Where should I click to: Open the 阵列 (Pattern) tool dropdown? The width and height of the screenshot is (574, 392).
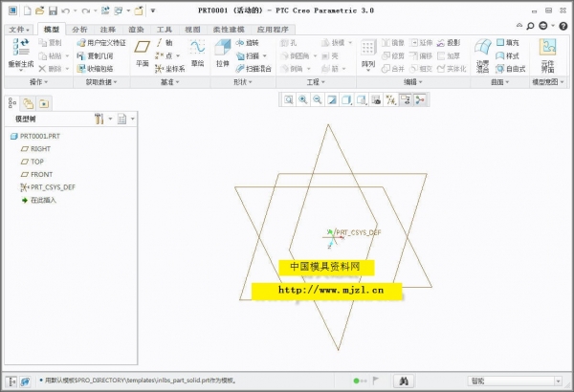click(368, 69)
